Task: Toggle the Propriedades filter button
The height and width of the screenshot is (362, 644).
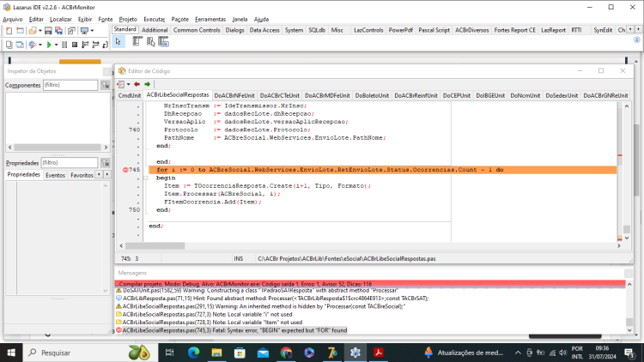Action: click(105, 163)
